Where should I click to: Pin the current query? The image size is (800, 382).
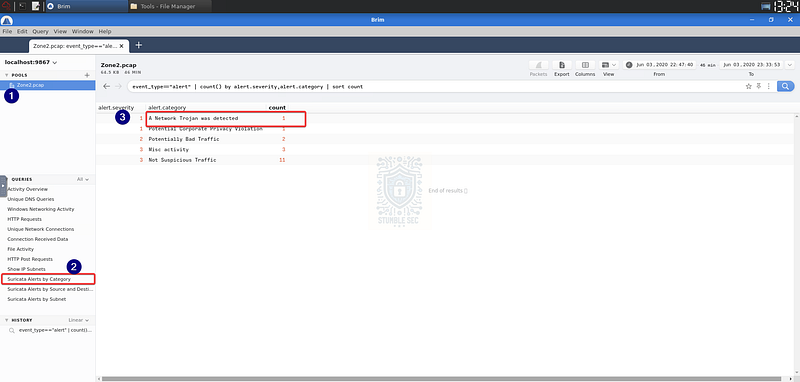(759, 86)
